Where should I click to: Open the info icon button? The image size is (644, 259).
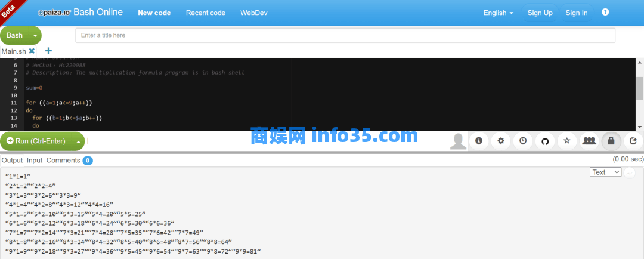[478, 141]
